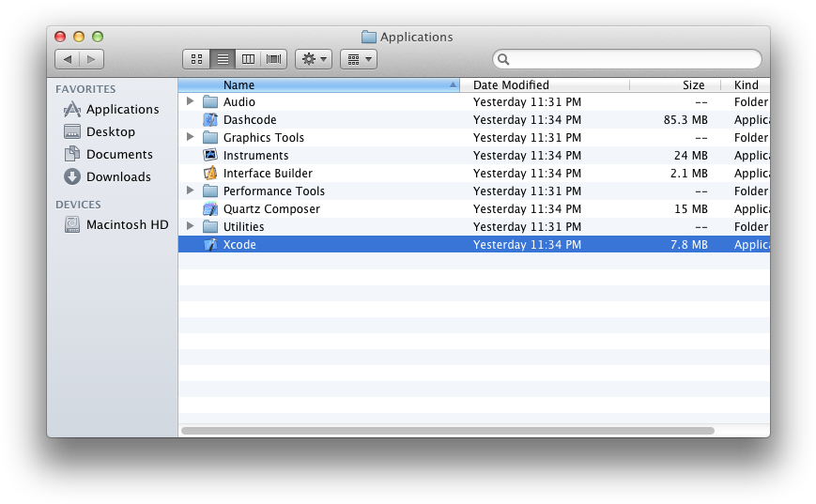Viewport: 816px width, 504px height.
Task: Click the 2.1 MB size value
Action: (x=689, y=174)
